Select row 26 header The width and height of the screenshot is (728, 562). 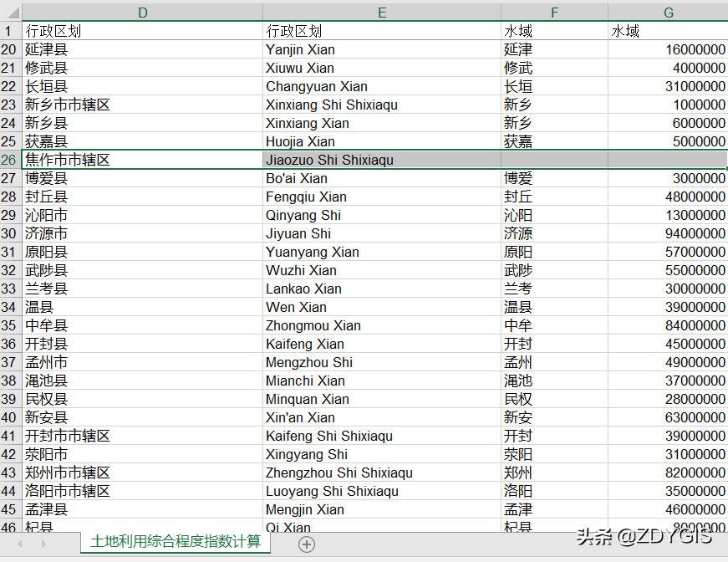tap(11, 160)
